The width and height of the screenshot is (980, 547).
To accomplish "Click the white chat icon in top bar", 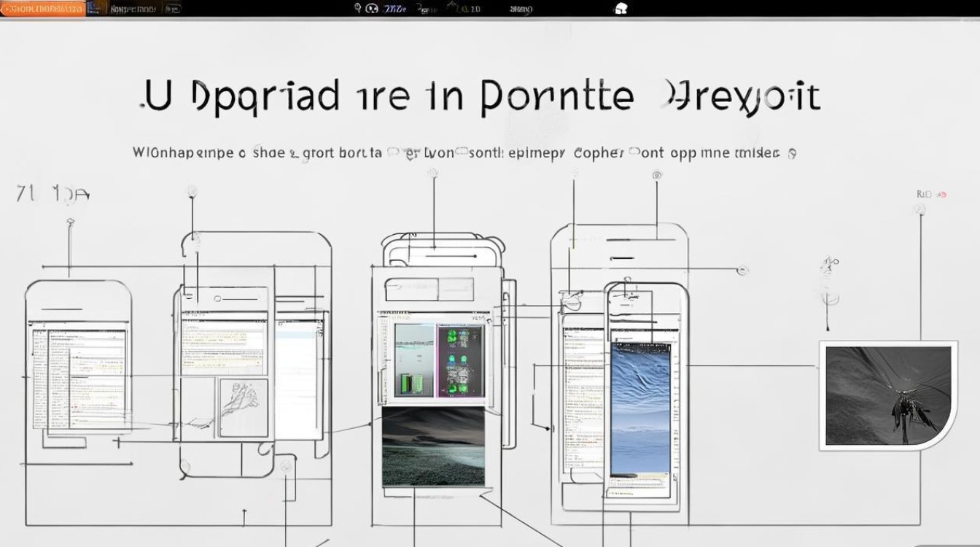I will tap(621, 9).
